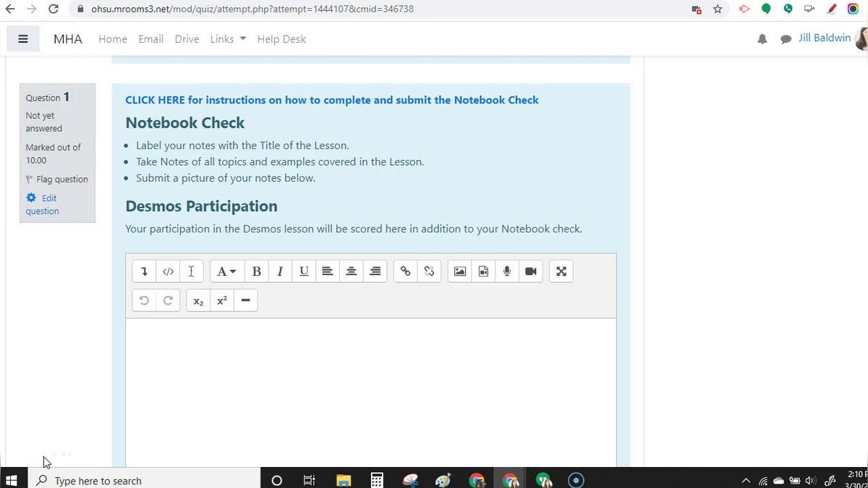The image size is (868, 488).
Task: Click the record video camera icon
Action: 531,272
